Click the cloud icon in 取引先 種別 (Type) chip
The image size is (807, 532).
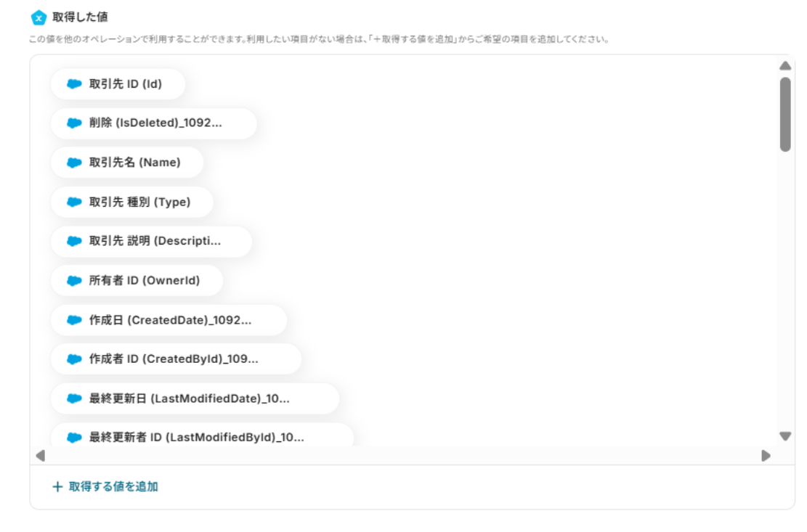pos(74,202)
